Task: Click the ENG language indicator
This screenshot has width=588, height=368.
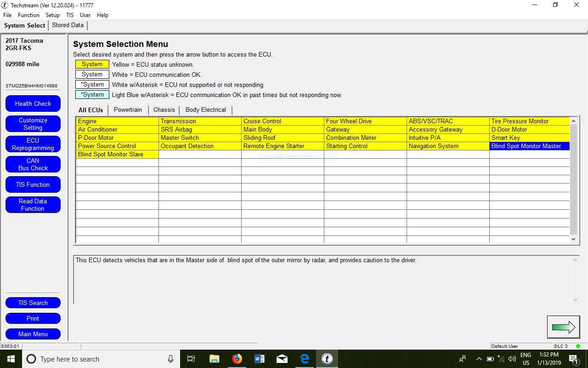Action: pos(526,359)
